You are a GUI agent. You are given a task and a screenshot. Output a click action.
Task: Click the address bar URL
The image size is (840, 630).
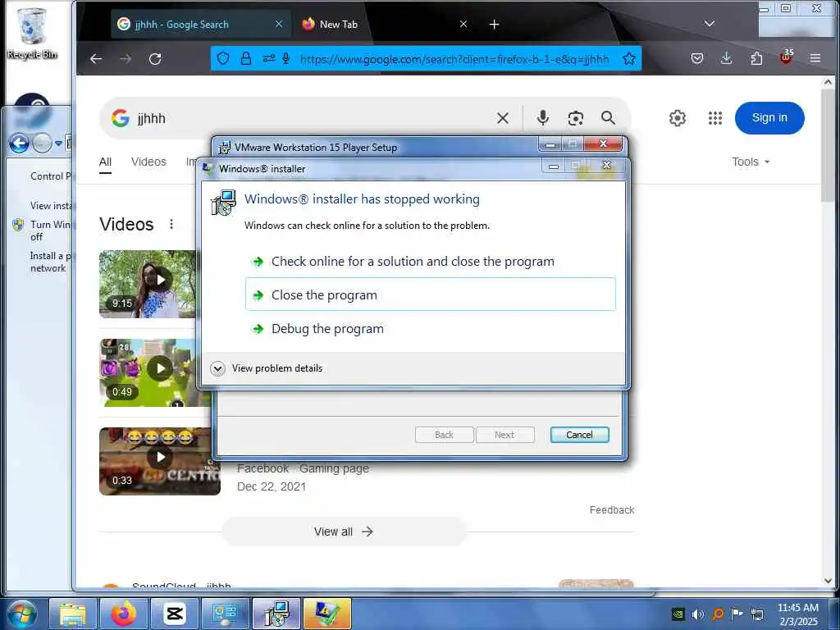[454, 59]
